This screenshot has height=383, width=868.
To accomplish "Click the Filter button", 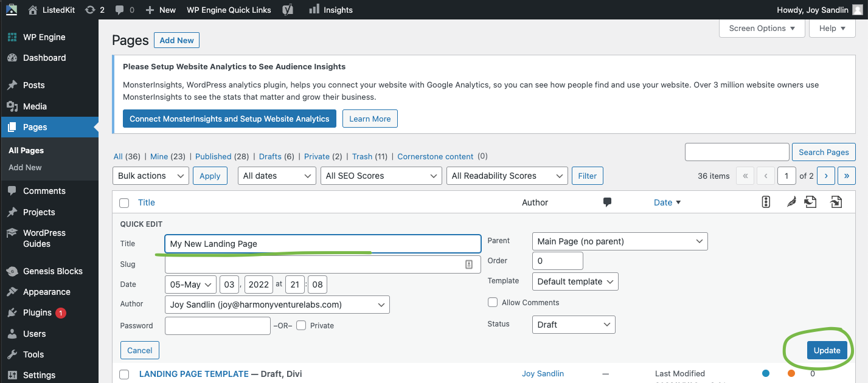I will click(x=587, y=176).
